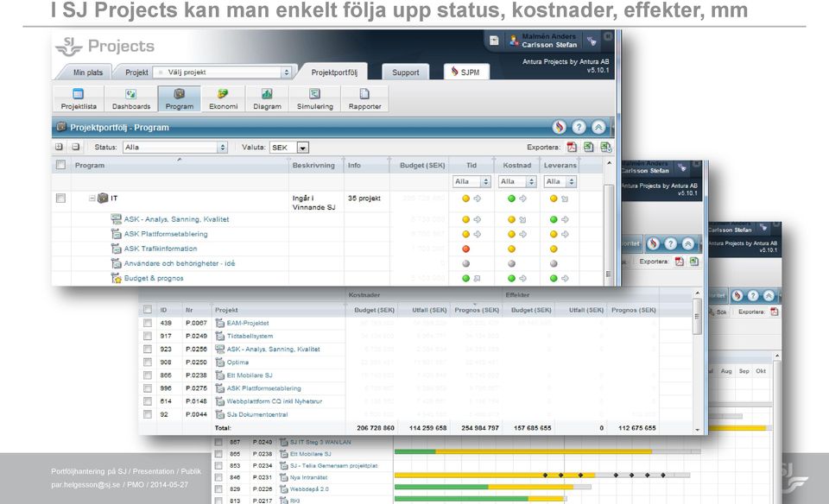Screen dimensions: 829x504
Task: Select the Program toolbar icon
Action: (x=180, y=93)
